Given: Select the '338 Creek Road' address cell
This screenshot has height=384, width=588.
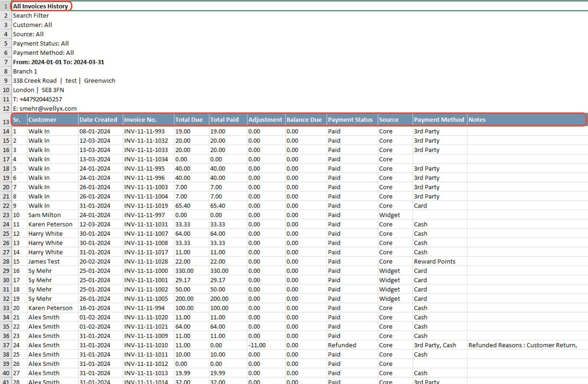Looking at the screenshot, I should (x=64, y=81).
